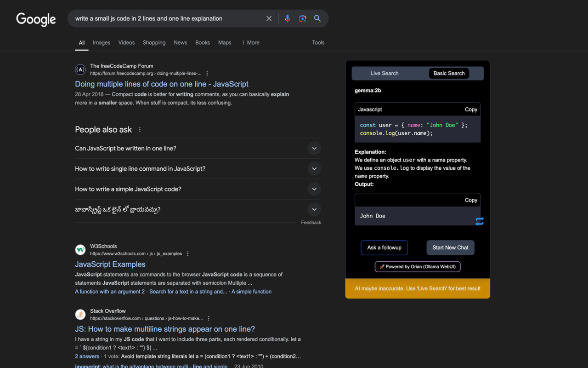Click the Feedback link

311,223
